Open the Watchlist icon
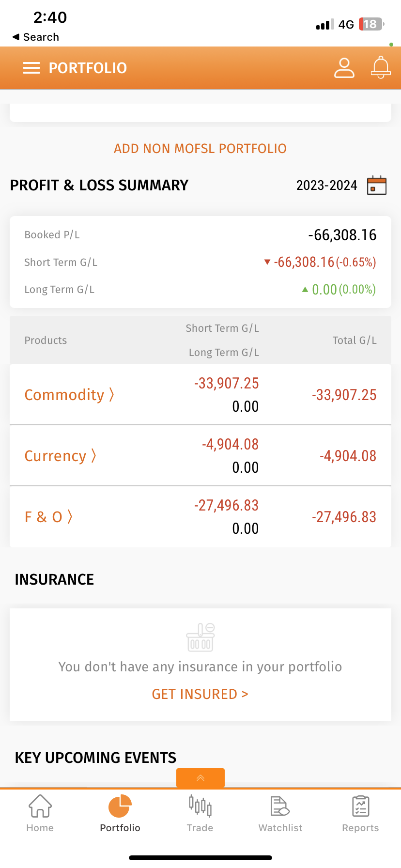Screen dimensions: 401x868 coord(280,806)
